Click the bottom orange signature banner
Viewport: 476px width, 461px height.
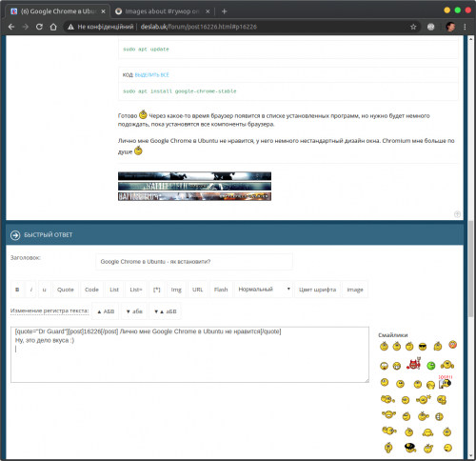click(194, 196)
